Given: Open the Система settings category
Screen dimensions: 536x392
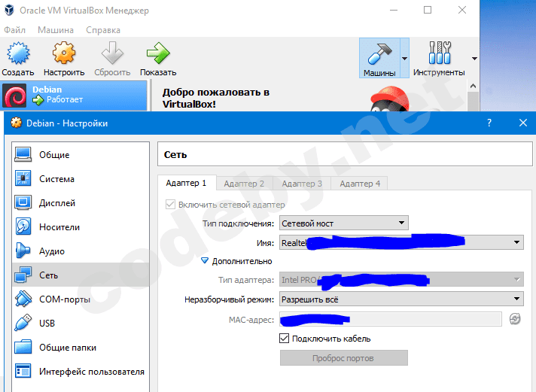Looking at the screenshot, I should click(x=56, y=179).
